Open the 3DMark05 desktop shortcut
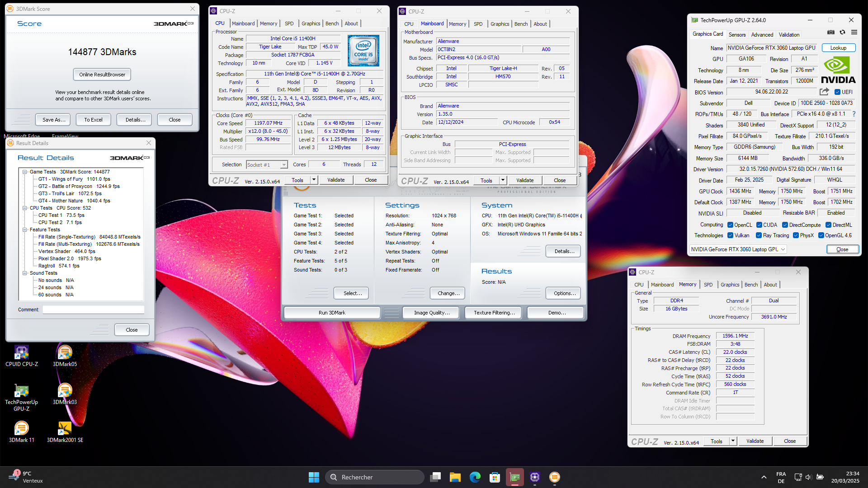The image size is (868, 488). tap(65, 356)
